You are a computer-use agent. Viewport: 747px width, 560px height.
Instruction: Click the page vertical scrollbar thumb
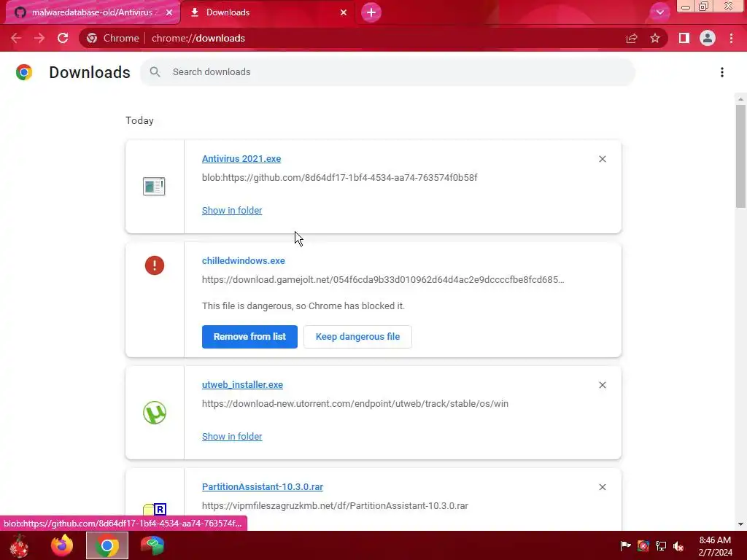[x=740, y=156]
